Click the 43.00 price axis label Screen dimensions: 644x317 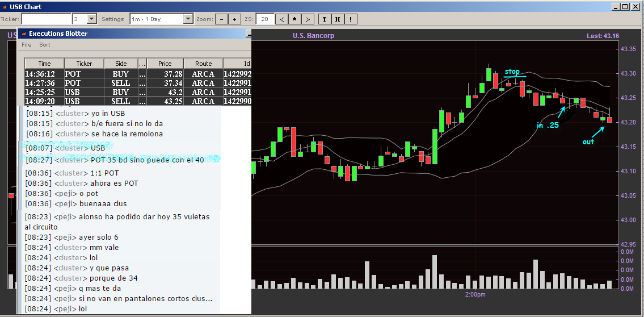(628, 220)
